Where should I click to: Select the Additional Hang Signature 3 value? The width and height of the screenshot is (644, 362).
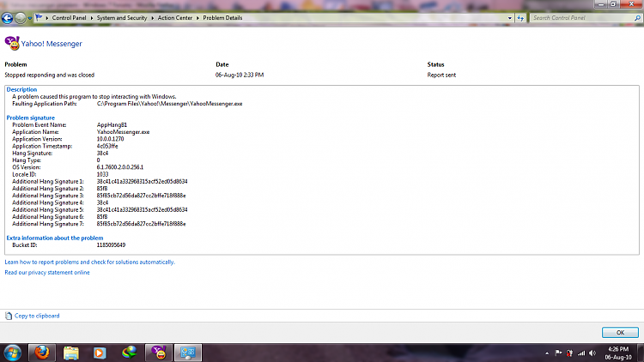[x=142, y=196]
